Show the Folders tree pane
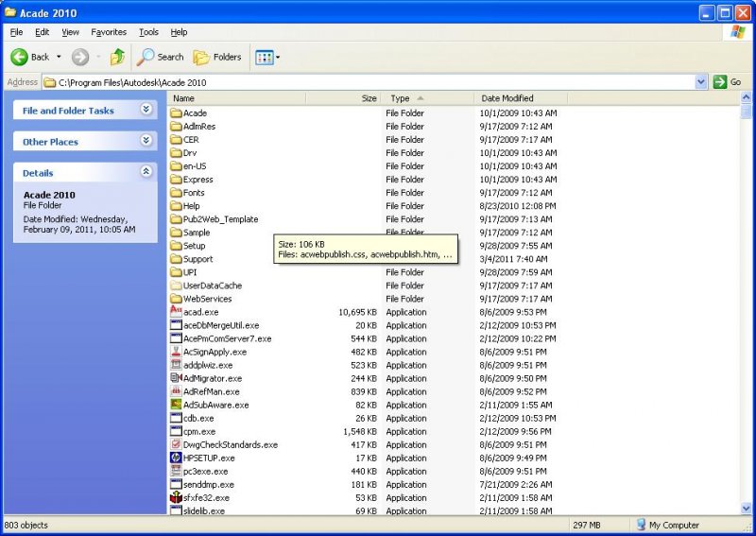 [x=217, y=57]
